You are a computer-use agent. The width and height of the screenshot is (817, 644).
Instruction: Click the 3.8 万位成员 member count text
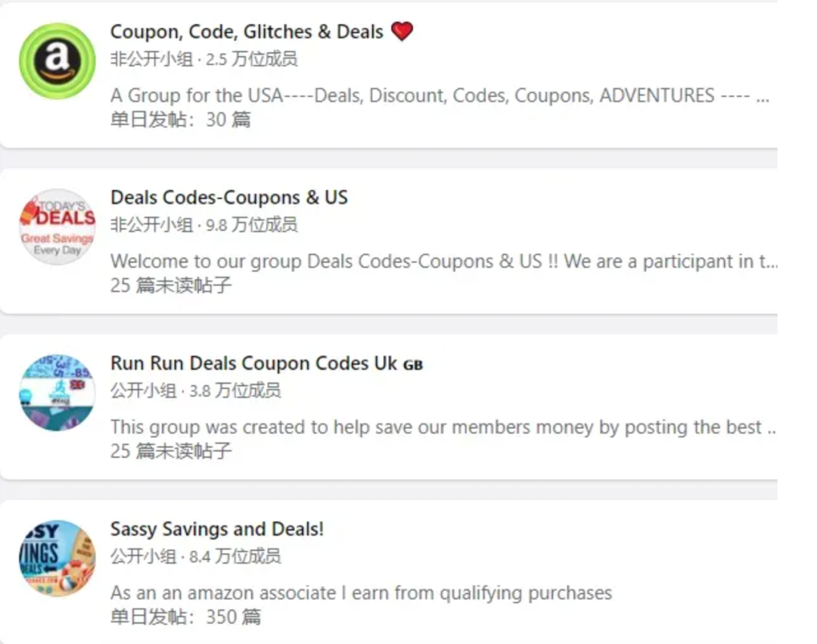pos(235,390)
